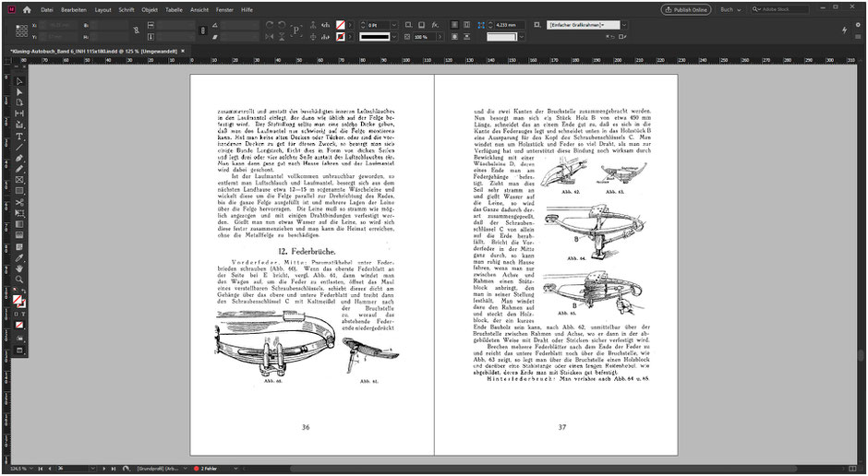Select the Eyedropper tool
Viewport: 868px width, 476px height.
19,258
